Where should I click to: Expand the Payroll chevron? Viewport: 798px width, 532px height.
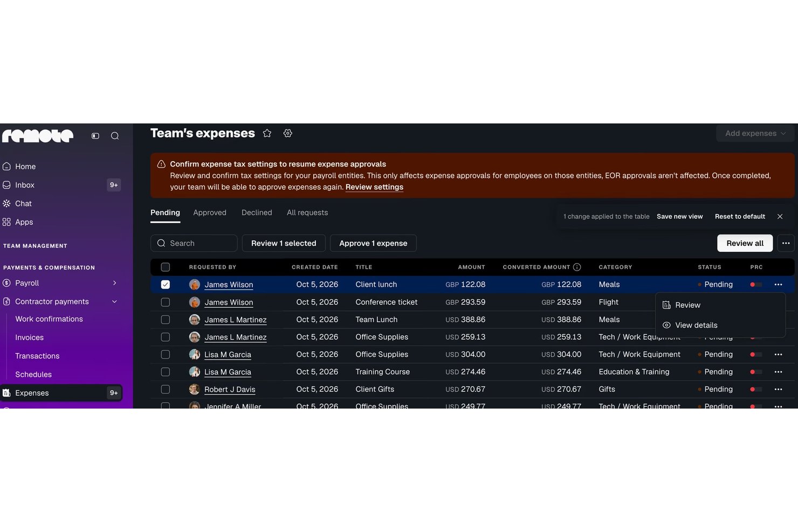[x=114, y=283]
